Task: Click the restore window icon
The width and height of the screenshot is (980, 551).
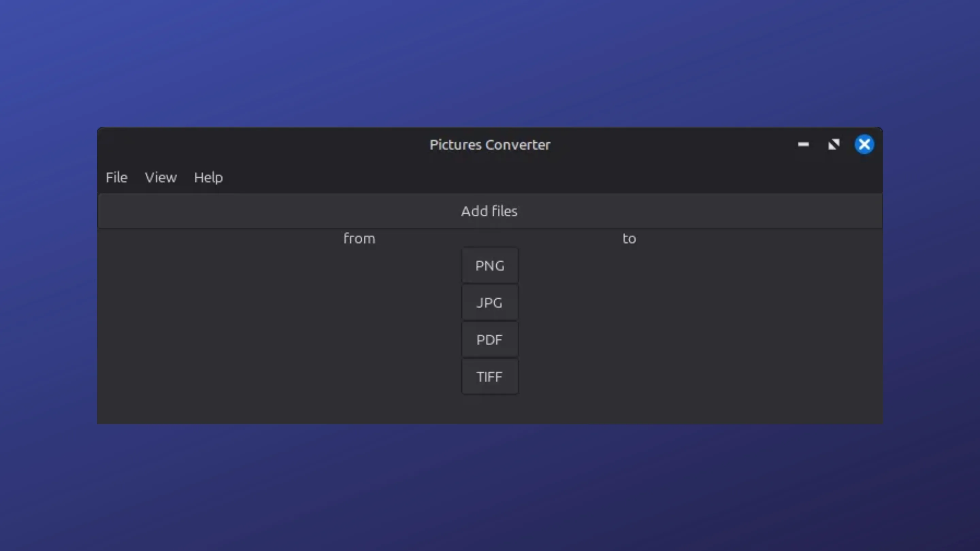Action: click(x=834, y=145)
